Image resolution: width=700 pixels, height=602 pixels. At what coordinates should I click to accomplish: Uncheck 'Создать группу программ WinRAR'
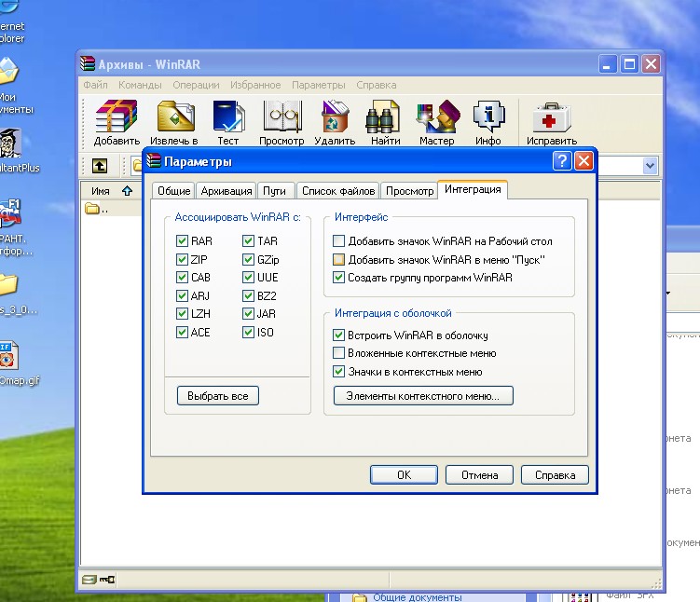[x=339, y=278]
